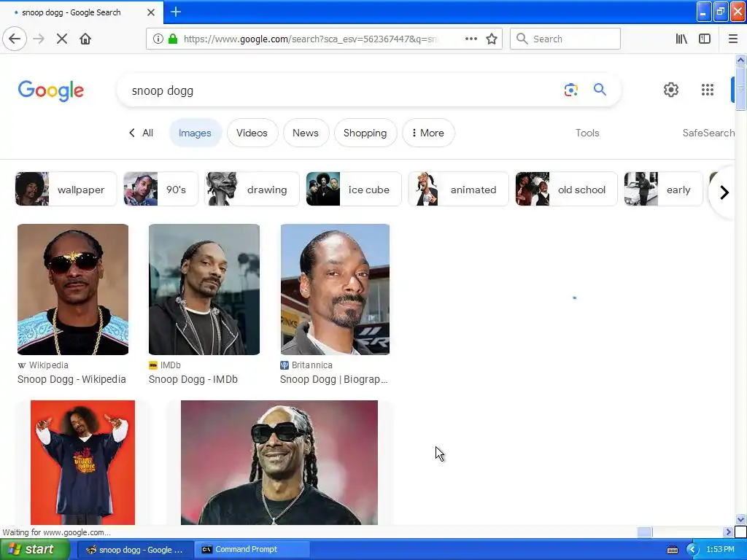Viewport: 747px width, 560px height.
Task: Switch to Command Prompt on taskbar
Action: click(252, 550)
